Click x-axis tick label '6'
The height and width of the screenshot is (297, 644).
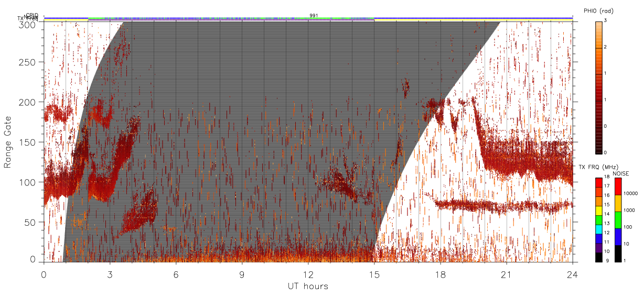click(x=176, y=274)
